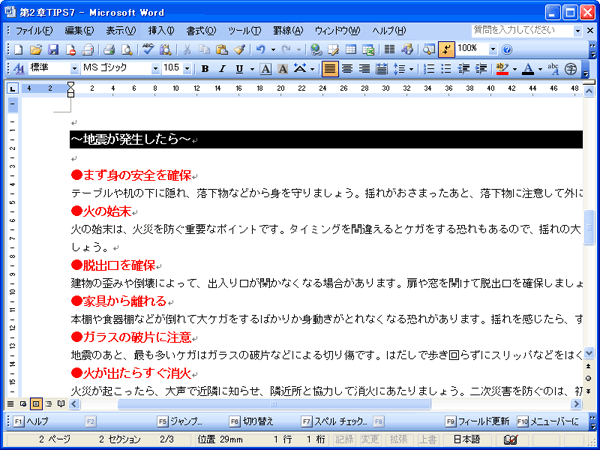Screen dimensions: 600x450
Task: Switch to print layout view button
Action: tap(36, 404)
